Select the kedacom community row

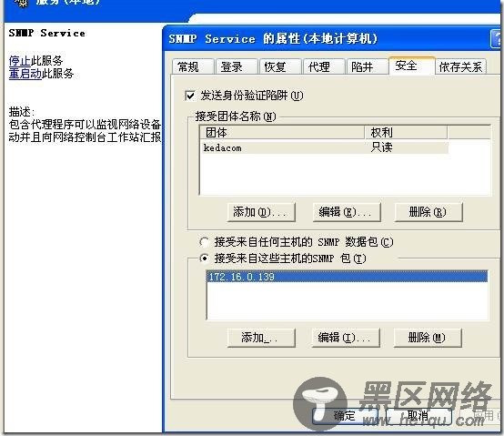point(324,147)
